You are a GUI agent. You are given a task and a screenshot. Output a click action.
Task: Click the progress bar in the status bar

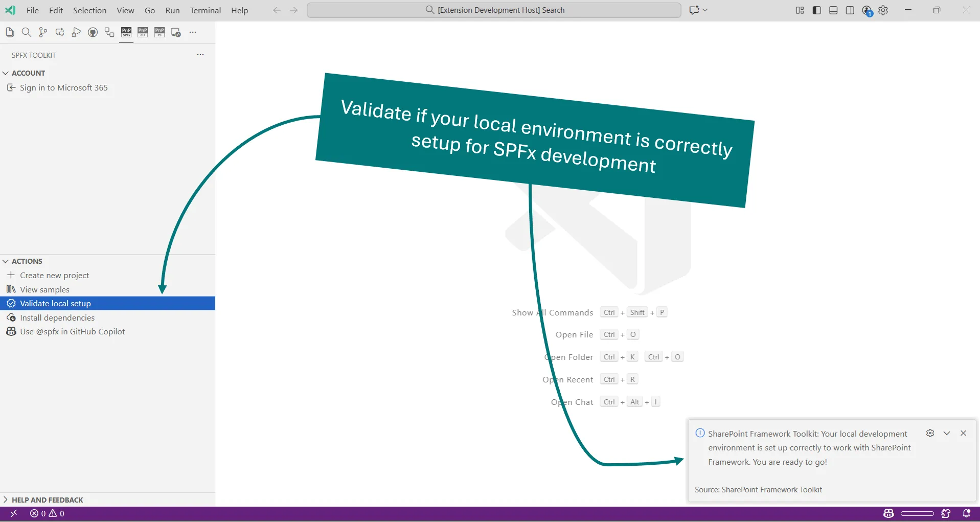[x=918, y=514]
